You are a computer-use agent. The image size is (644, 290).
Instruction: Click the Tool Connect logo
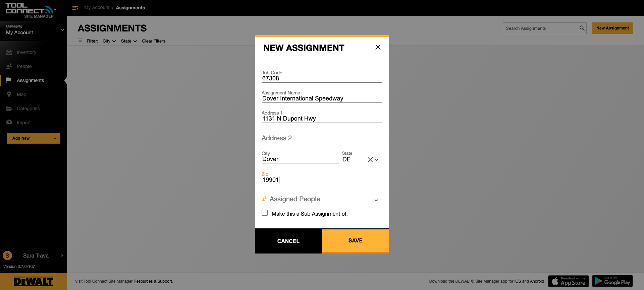click(x=31, y=10)
